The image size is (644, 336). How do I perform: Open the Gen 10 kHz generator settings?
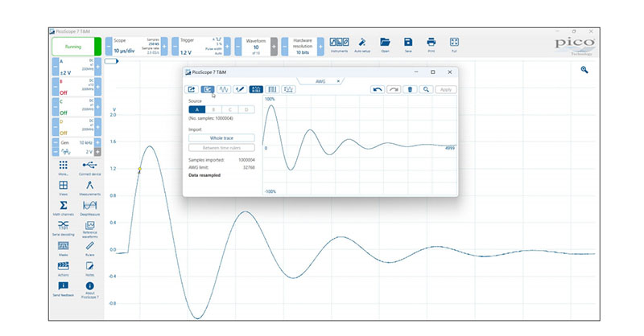coord(76,142)
